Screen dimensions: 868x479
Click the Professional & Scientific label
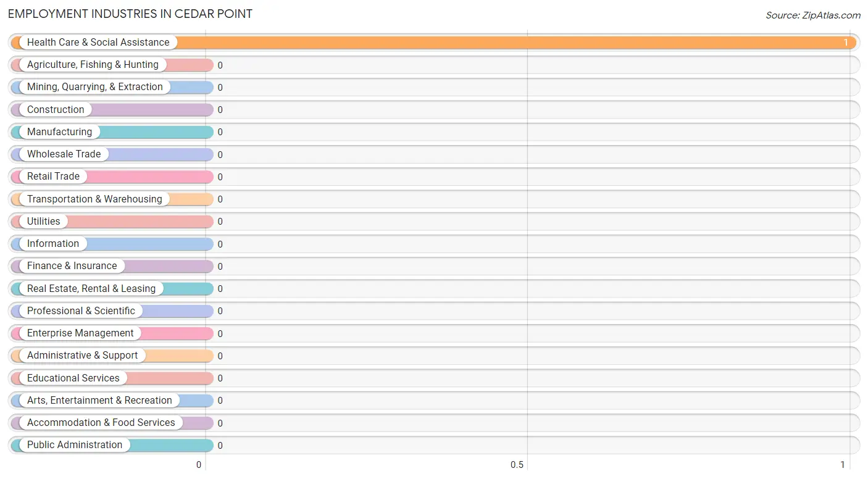[x=81, y=311]
